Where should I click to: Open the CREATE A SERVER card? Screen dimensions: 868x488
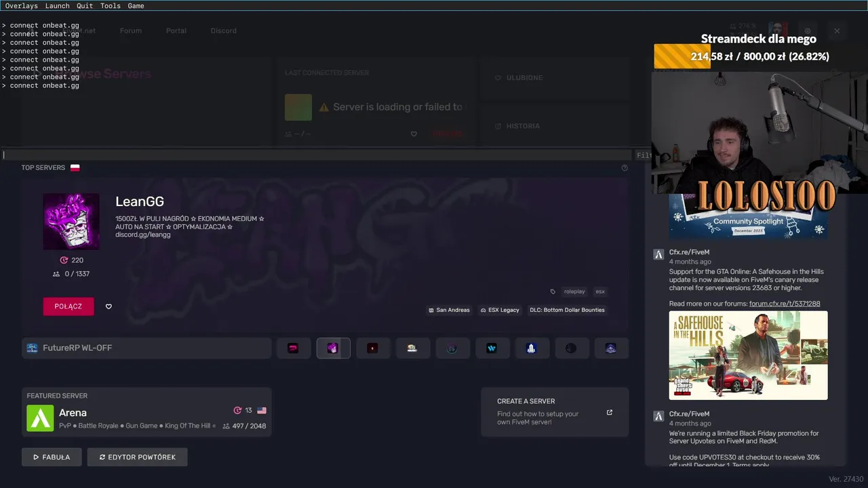[555, 412]
